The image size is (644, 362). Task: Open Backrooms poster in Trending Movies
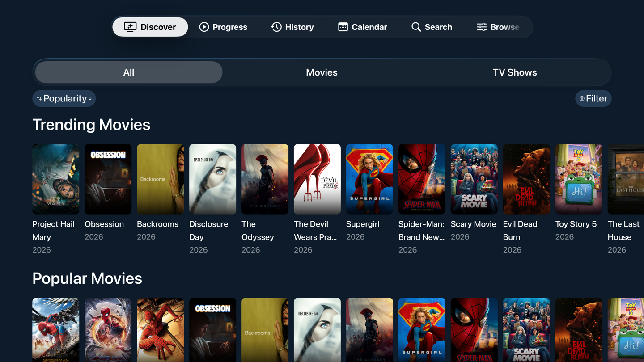tap(160, 179)
